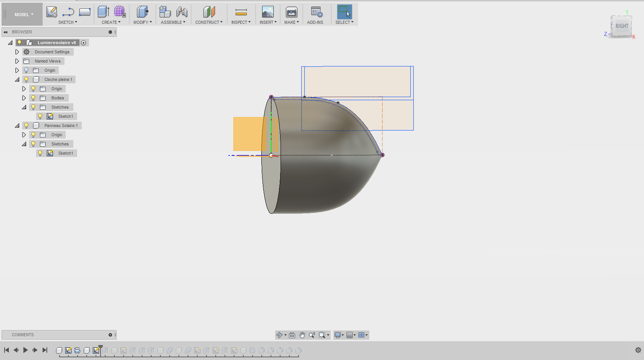Toggle visibility bulb of Cloche pleine:1

pyautogui.click(x=26, y=79)
